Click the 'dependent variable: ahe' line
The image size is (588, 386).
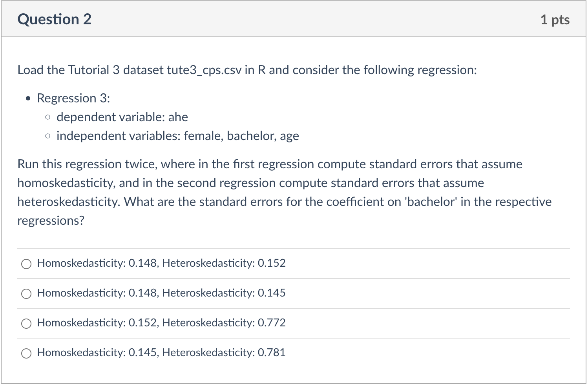122,117
